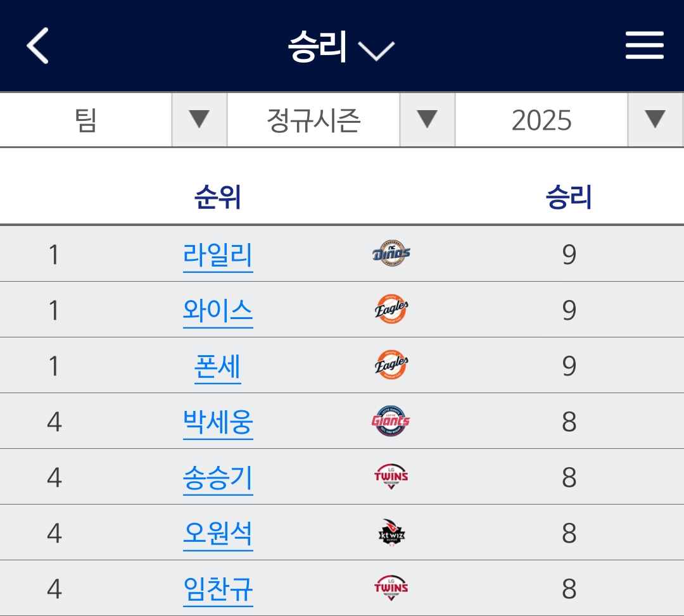The height and width of the screenshot is (616, 684).
Task: Click the LG Twins logo beside 임찬규
Action: click(391, 589)
